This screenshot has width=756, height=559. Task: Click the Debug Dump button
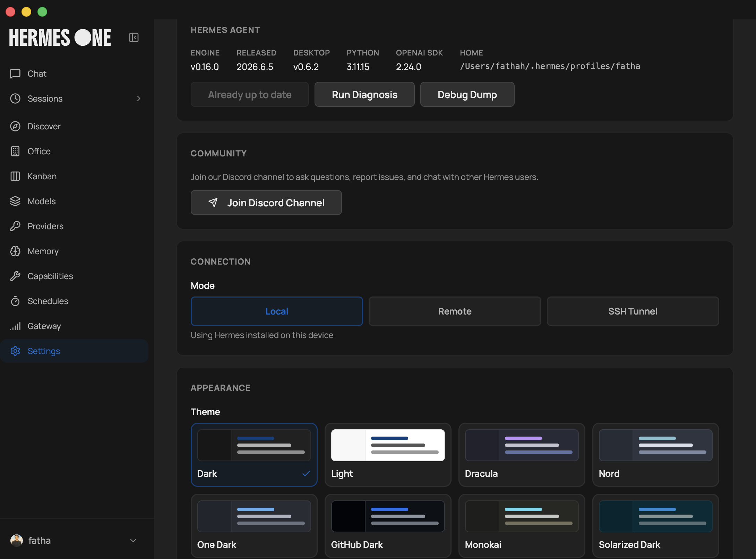pos(467,94)
